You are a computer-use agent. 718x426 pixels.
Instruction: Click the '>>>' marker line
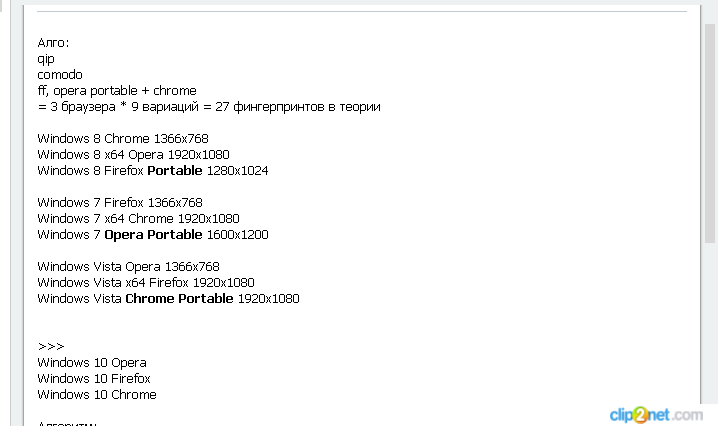[x=50, y=346]
